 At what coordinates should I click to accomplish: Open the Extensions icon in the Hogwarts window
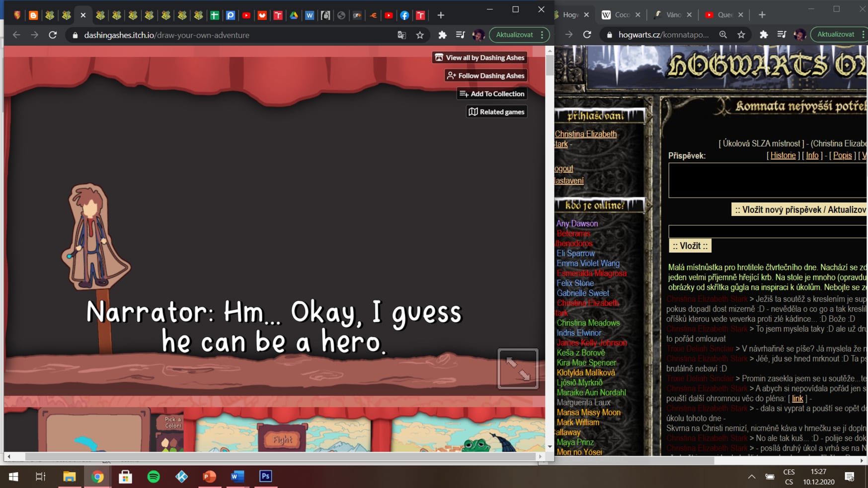click(x=764, y=34)
